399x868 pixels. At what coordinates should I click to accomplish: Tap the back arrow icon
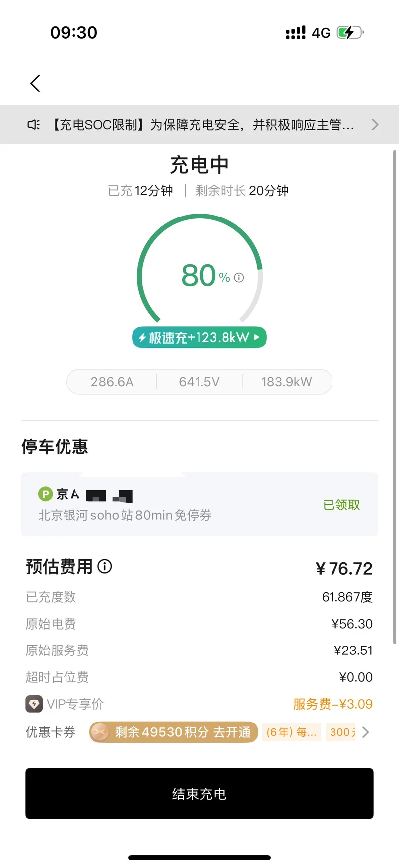[35, 83]
